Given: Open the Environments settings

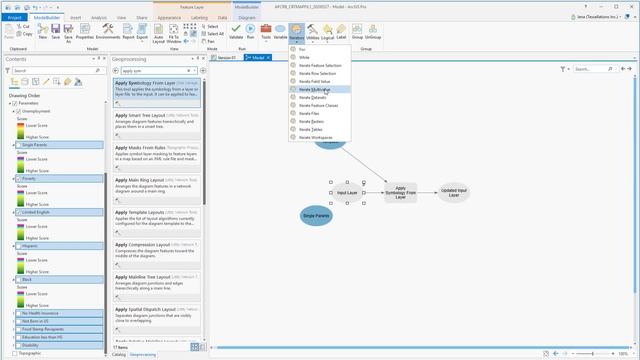Looking at the screenshot, I should (x=108, y=31).
